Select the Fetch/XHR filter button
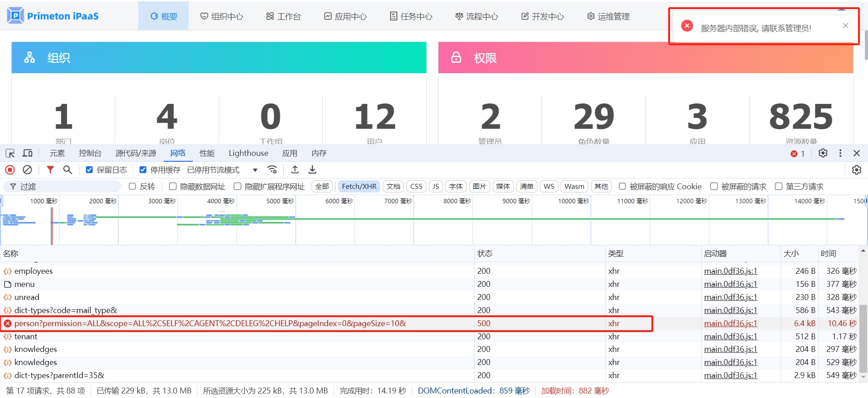This screenshot has height=398, width=868. [x=359, y=187]
